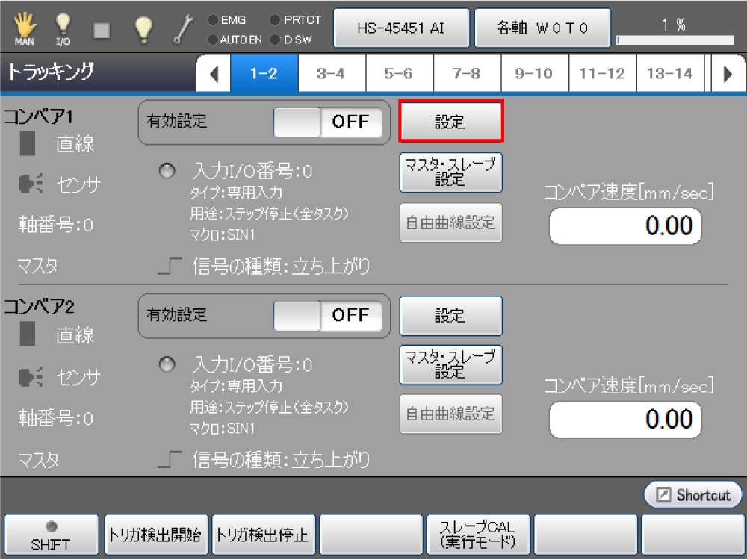Click Conveyor 1 設定 button

pyautogui.click(x=450, y=122)
